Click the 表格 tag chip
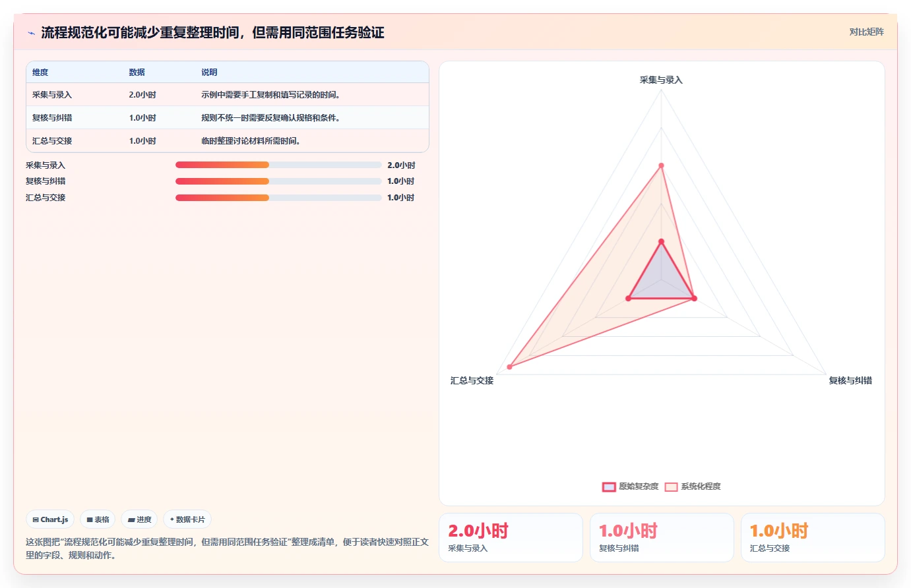 click(x=98, y=519)
